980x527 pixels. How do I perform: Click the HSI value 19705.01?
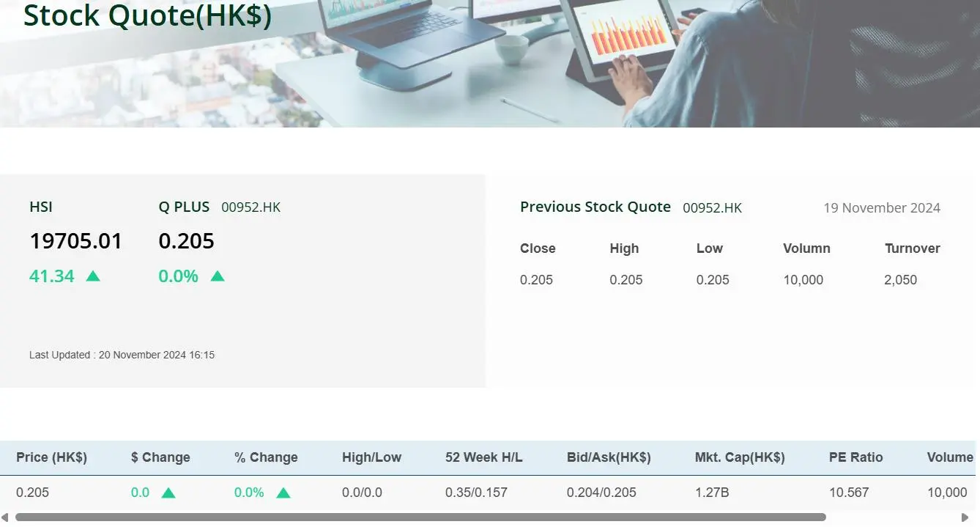coord(75,240)
